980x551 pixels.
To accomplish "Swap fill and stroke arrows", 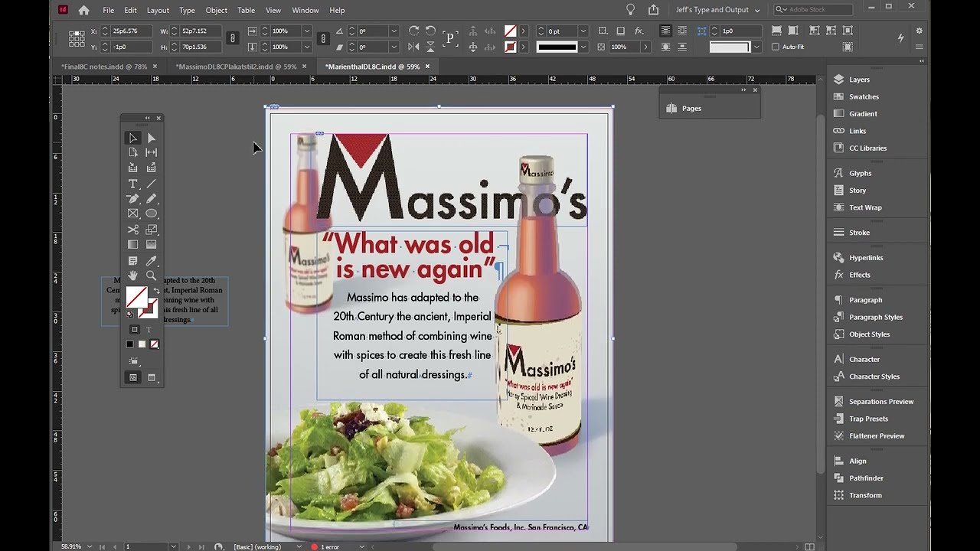I will click(x=156, y=291).
